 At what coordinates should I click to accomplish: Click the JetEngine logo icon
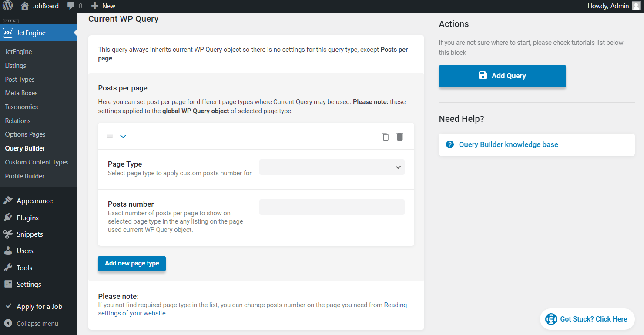(8, 33)
